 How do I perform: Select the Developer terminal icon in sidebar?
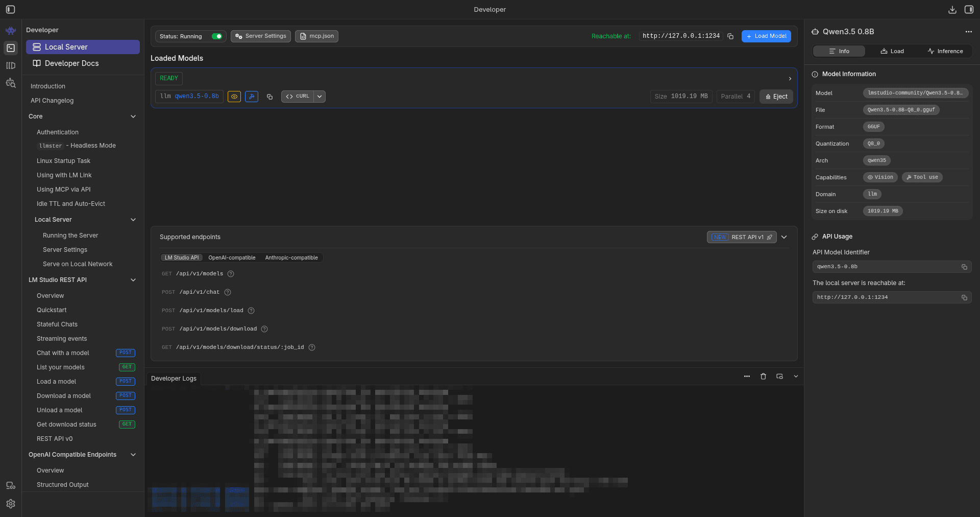[11, 48]
